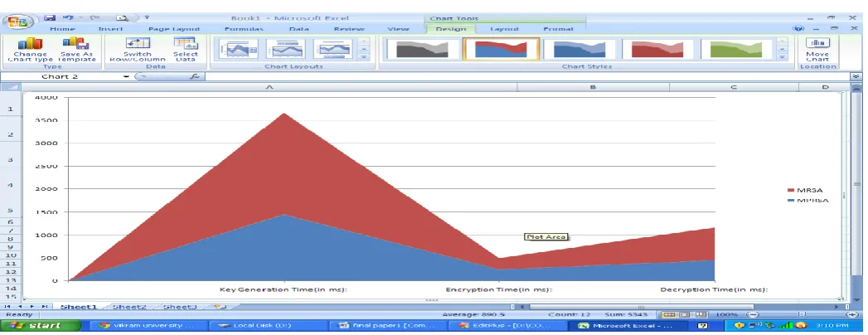Image resolution: width=868 pixels, height=335 pixels.
Task: Open the Home tab
Action: (x=62, y=29)
